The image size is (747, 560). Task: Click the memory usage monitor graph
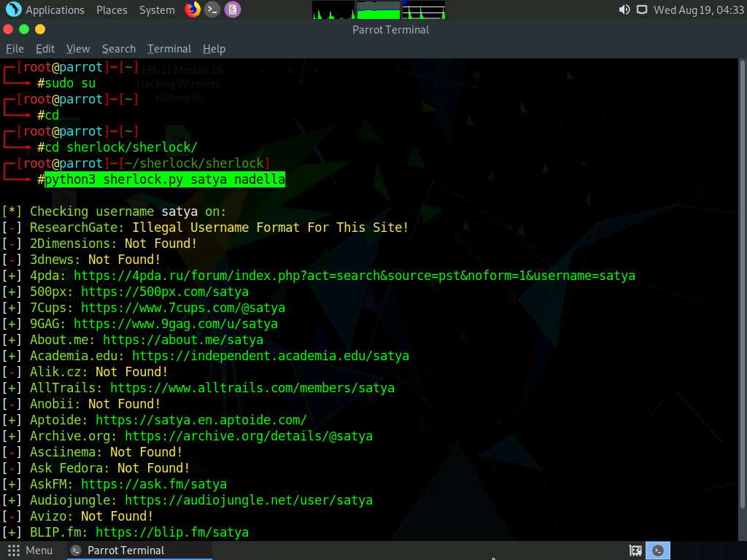(379, 10)
